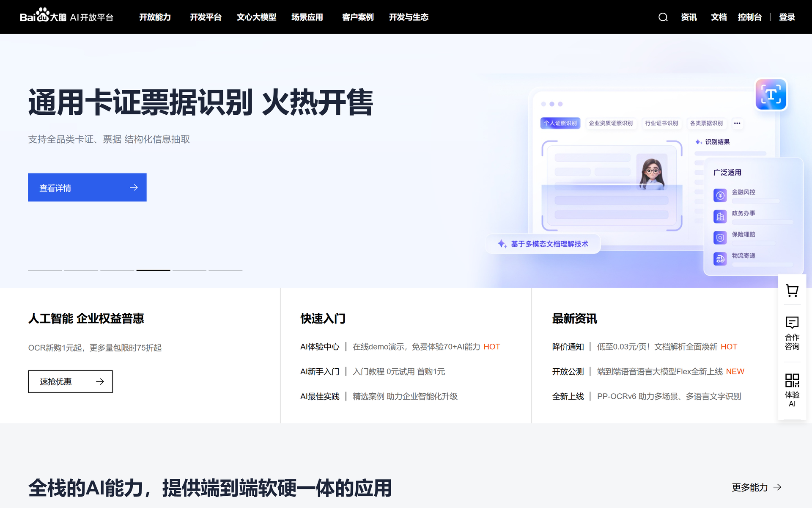The image size is (812, 508).
Task: Click 各类票据识别 tab in illustration
Action: coord(706,123)
